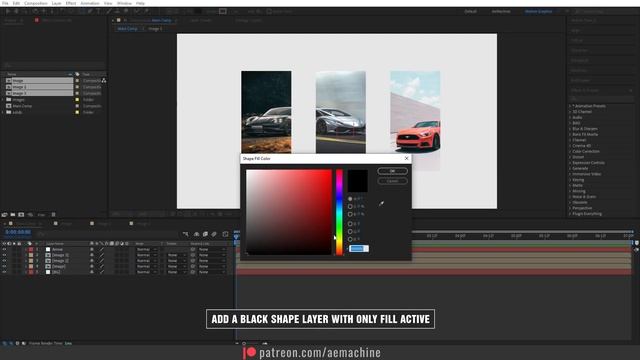The image size is (640, 360).
Task: Click the graph editor icon in timeline
Action: 225,234
